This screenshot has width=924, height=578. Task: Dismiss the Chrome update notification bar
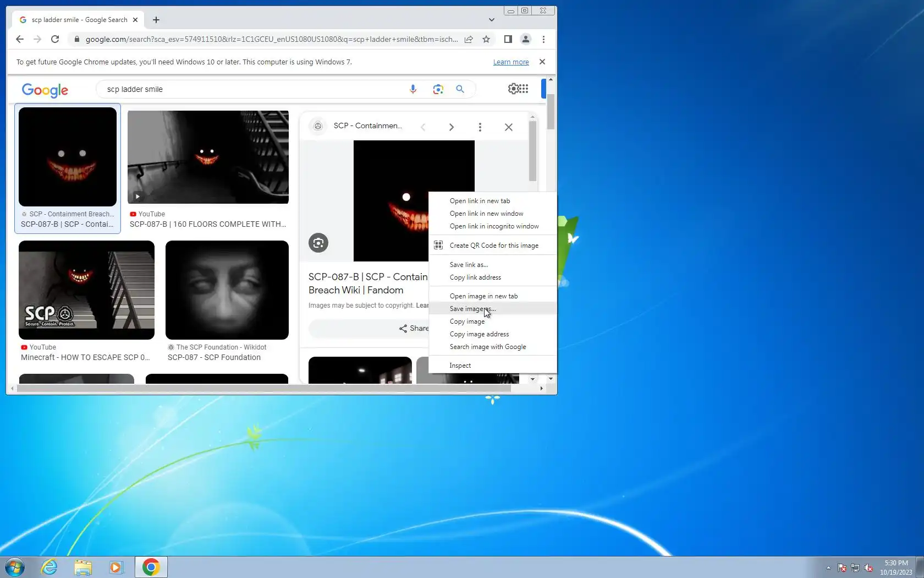click(x=542, y=62)
